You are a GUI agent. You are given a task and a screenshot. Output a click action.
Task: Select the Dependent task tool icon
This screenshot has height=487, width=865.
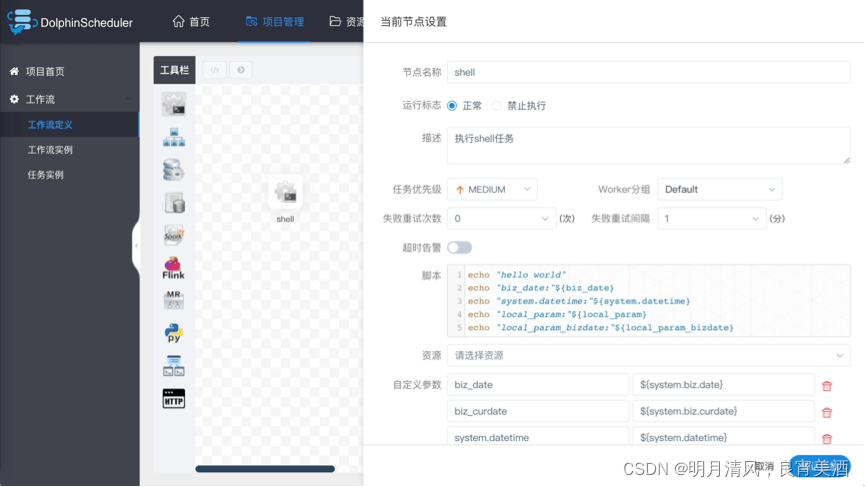[x=174, y=366]
